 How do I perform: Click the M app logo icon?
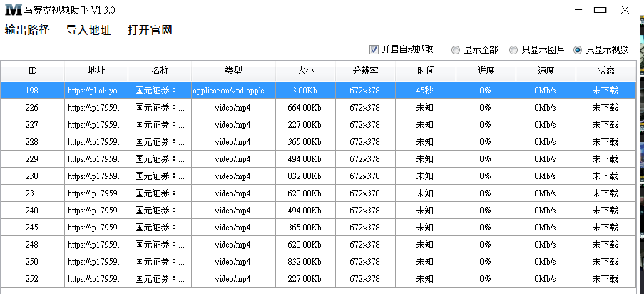[x=13, y=9]
